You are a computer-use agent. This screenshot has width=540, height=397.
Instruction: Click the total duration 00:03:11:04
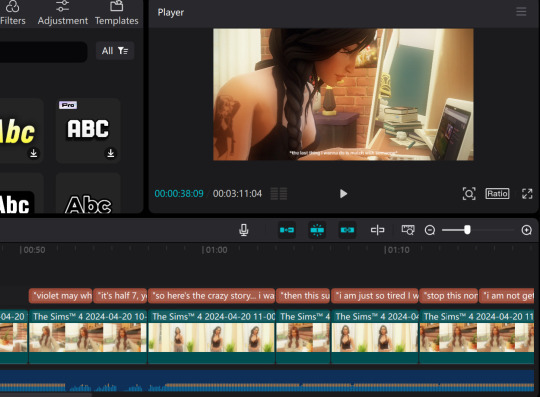point(237,194)
